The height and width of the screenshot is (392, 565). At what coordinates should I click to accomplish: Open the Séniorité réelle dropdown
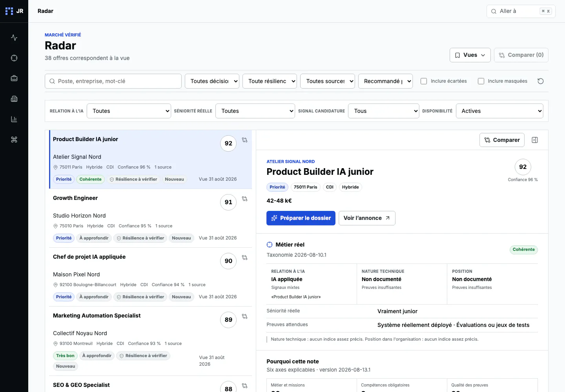click(255, 111)
